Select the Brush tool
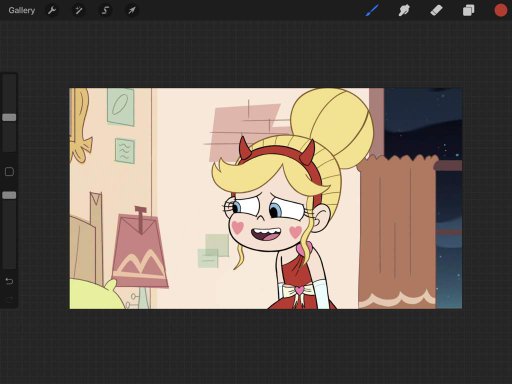 point(372,10)
